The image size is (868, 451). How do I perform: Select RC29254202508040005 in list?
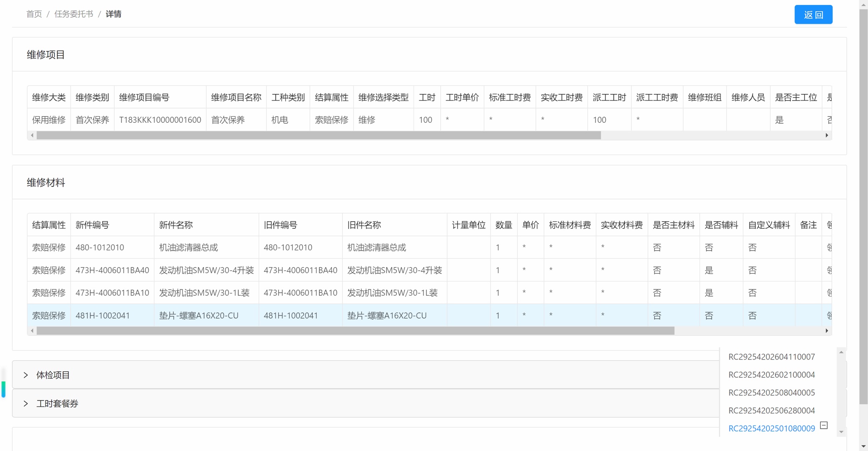click(771, 393)
